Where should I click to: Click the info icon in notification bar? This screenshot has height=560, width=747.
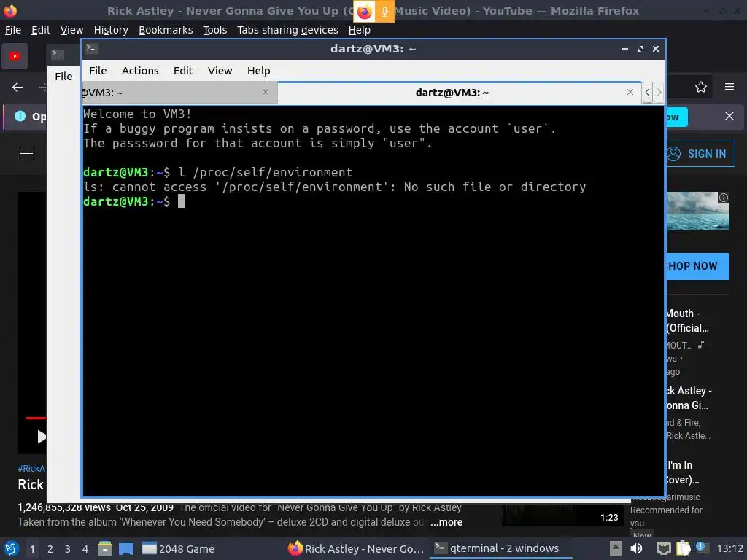pos(20,116)
